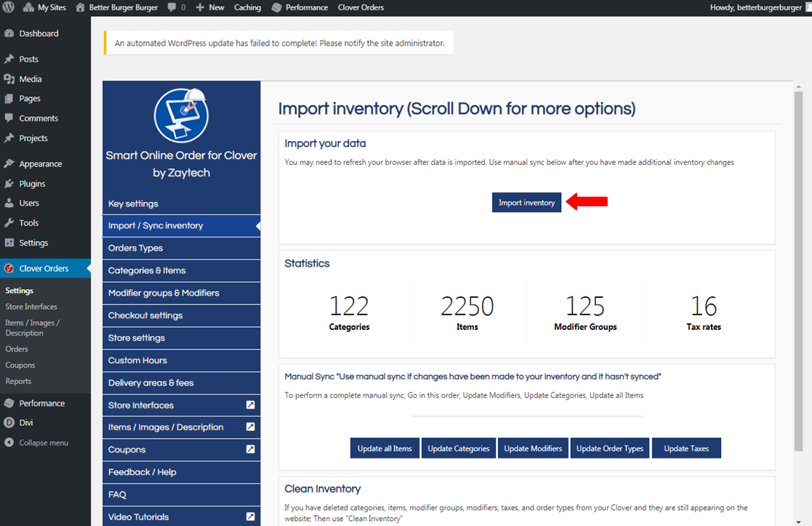Click external link icon beside Coupons

click(x=250, y=449)
